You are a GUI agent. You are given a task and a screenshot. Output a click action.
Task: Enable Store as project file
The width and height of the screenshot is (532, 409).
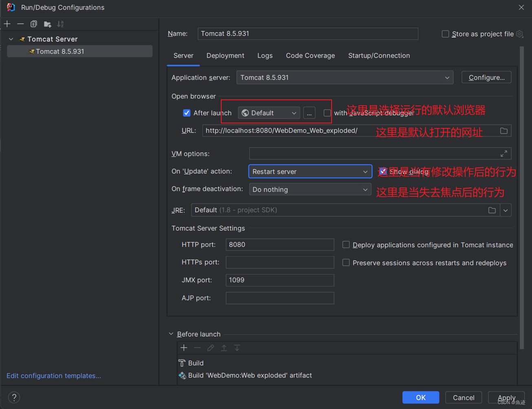446,34
